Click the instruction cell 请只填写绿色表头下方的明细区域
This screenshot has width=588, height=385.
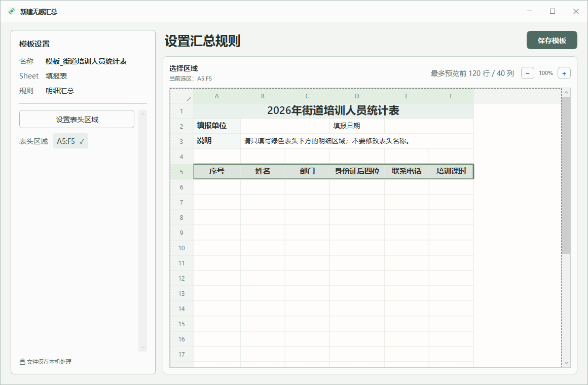[x=357, y=141]
